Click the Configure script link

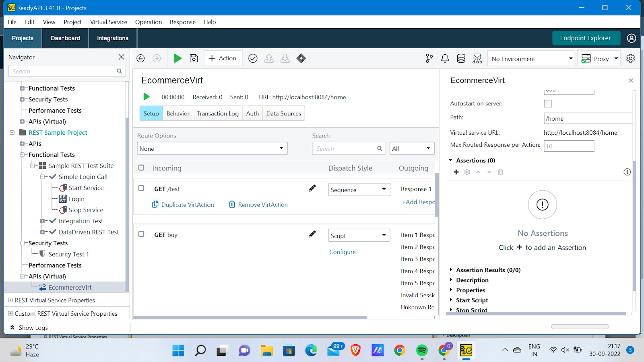pos(343,252)
